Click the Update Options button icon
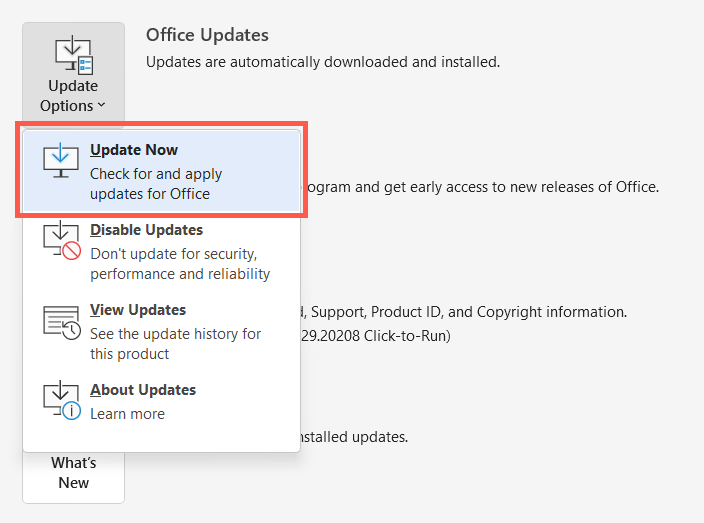Viewport: 704px width, 523px height. click(x=73, y=55)
